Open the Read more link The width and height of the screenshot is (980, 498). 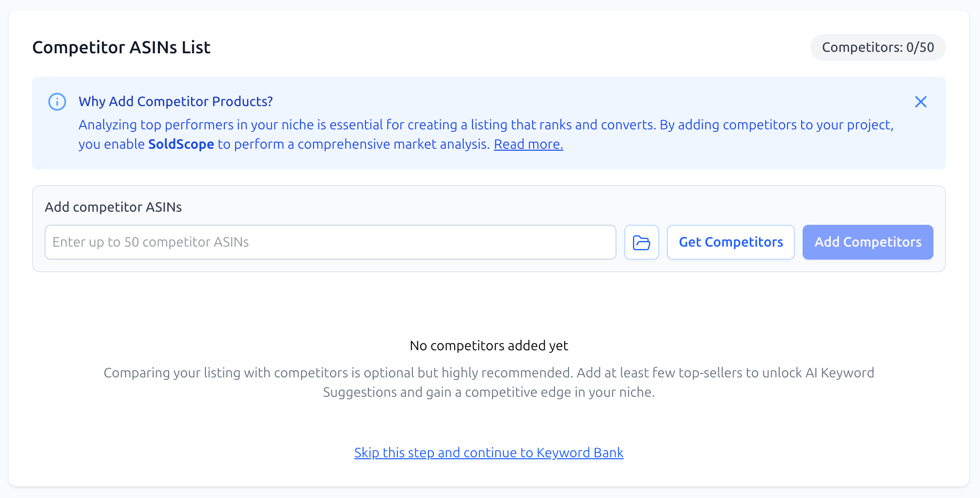528,144
